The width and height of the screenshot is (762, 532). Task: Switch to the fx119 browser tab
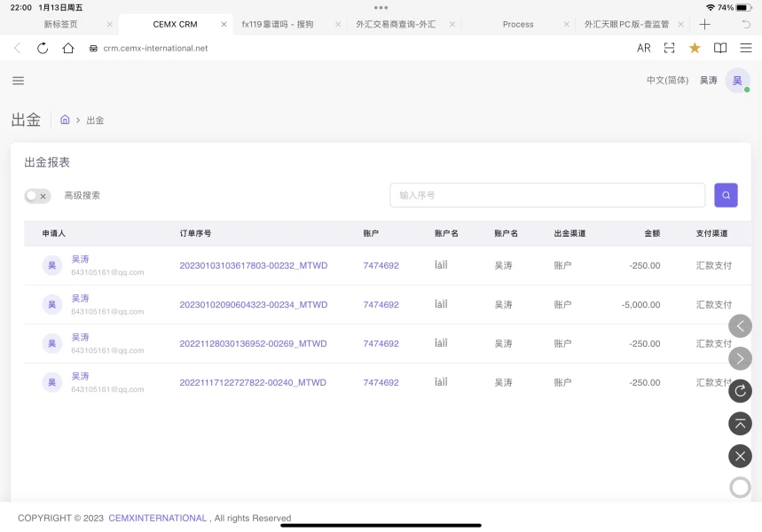(x=276, y=24)
